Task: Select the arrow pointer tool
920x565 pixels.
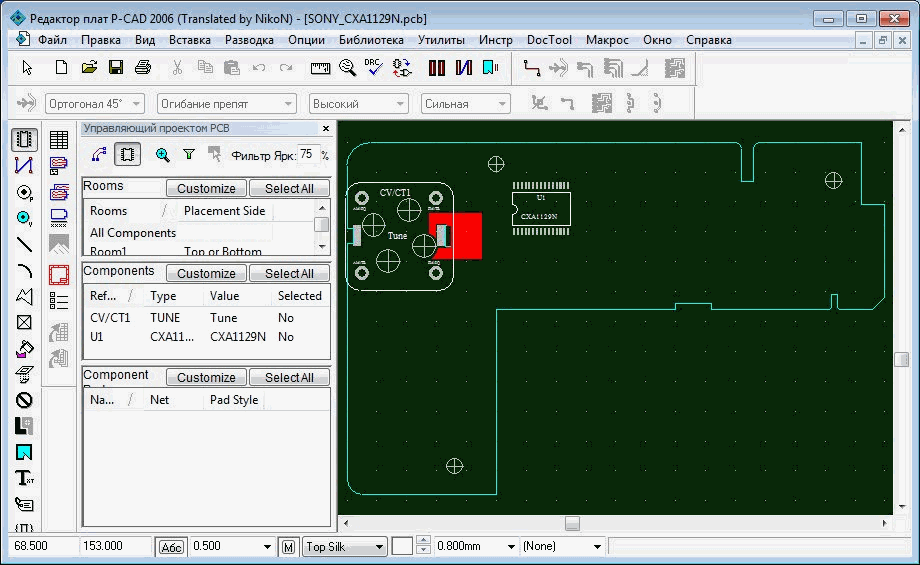Action: (x=26, y=68)
